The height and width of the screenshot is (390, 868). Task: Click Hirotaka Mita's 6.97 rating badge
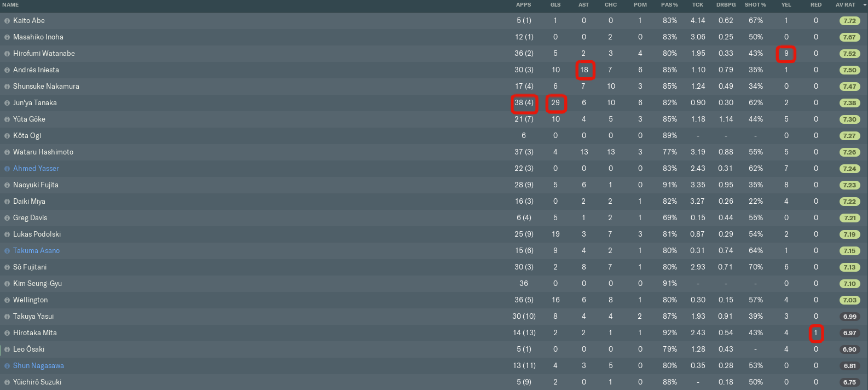[849, 333]
